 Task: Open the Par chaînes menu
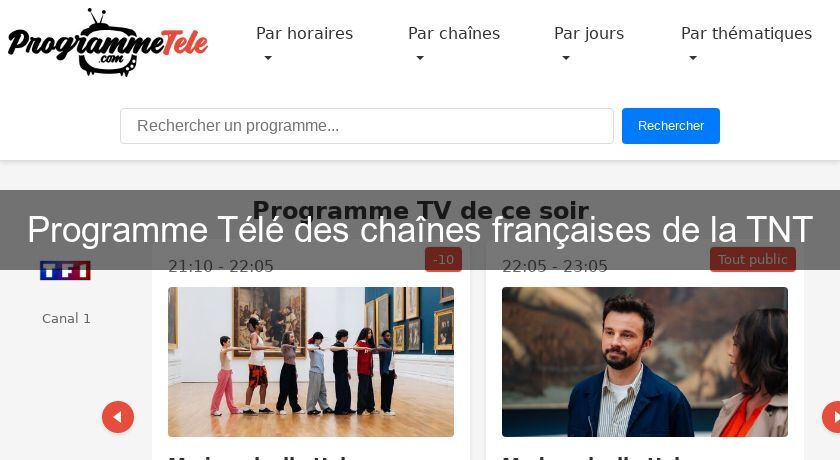[x=454, y=33]
